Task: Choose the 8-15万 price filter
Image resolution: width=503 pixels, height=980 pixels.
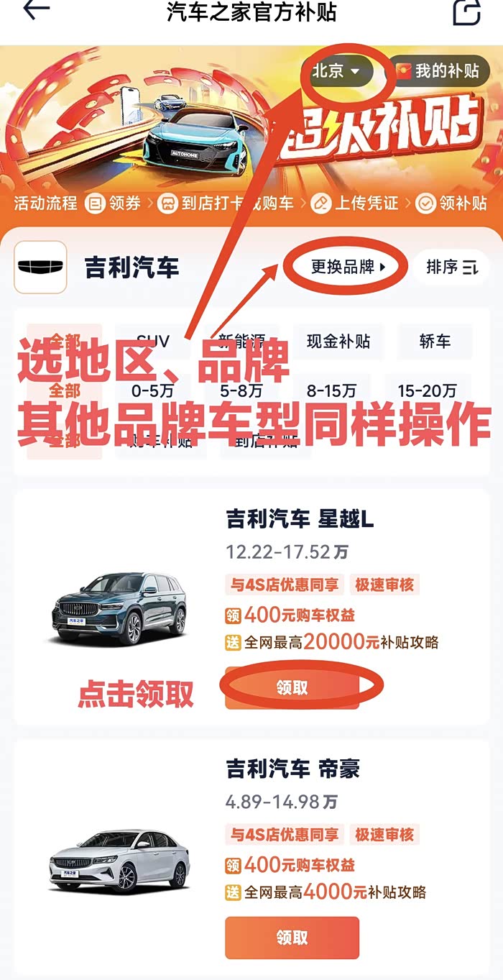Action: (x=331, y=391)
